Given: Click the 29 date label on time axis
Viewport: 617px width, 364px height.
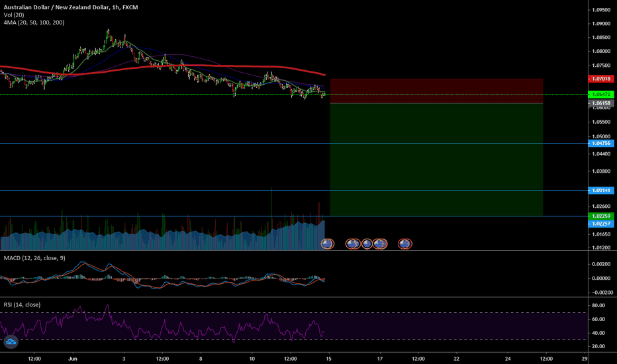Looking at the screenshot, I should tap(585, 359).
